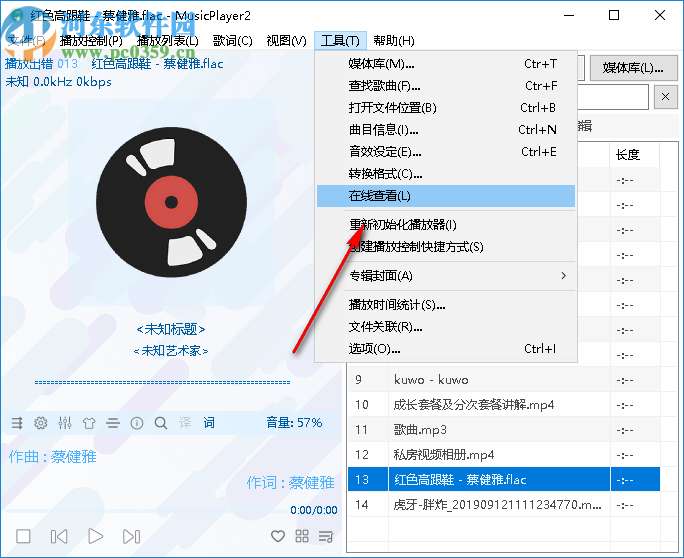Click the 0:00/0:00 time display
The height and width of the screenshot is (558, 684).
314,510
